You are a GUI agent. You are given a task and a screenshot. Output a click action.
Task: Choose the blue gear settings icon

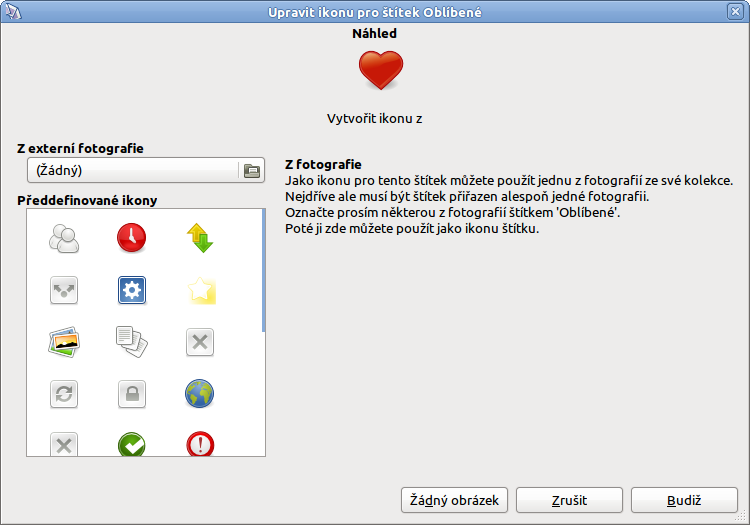pos(132,290)
